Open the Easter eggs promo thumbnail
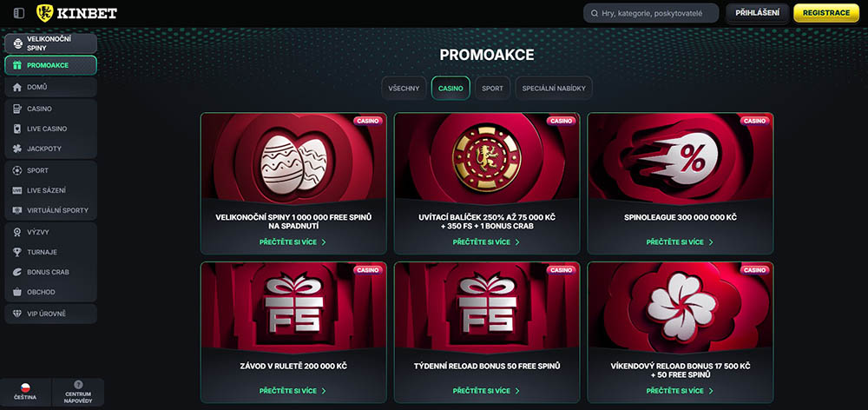 coord(293,155)
